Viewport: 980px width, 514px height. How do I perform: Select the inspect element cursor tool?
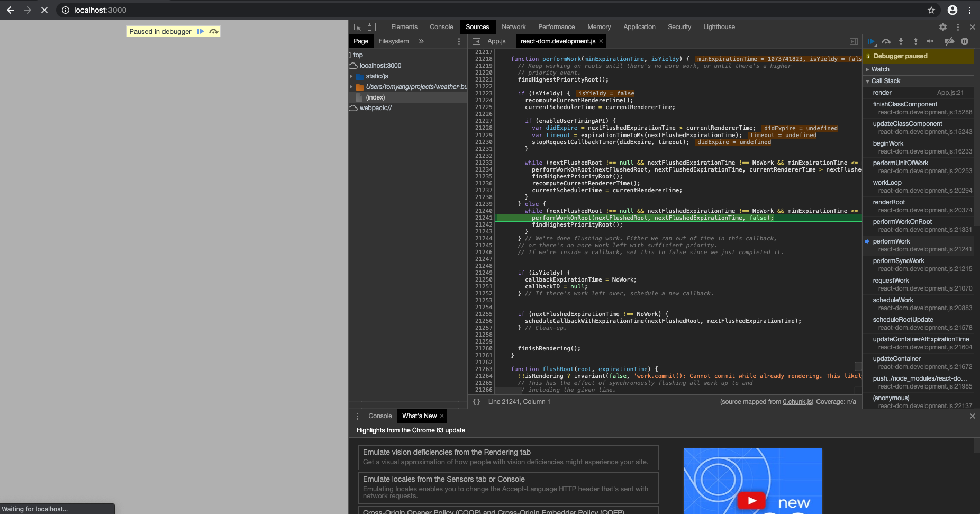[x=358, y=27]
